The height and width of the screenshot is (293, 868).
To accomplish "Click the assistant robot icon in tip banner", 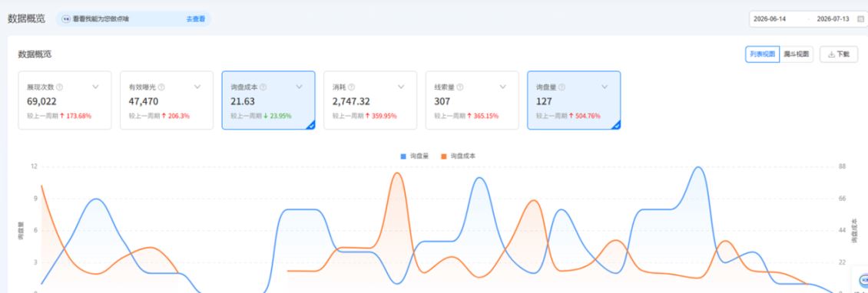I will (66, 19).
